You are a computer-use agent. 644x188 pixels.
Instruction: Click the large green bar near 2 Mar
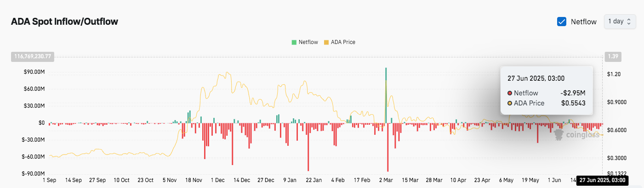pyautogui.click(x=386, y=95)
